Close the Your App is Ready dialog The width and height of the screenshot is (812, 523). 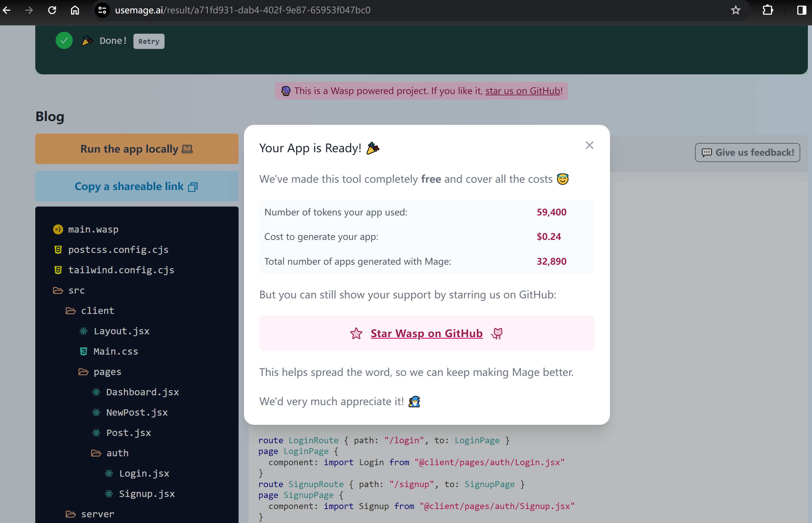[589, 145]
